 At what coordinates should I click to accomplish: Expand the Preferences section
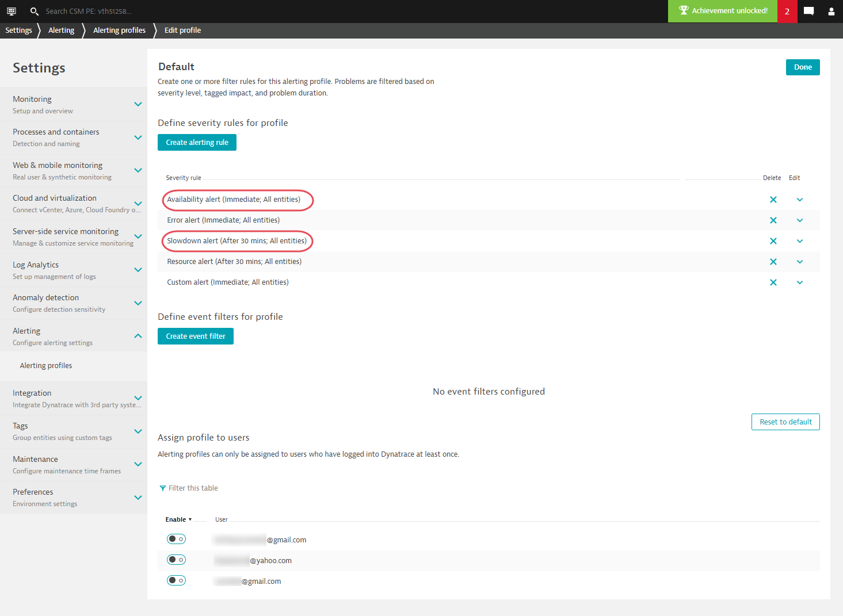[138, 498]
